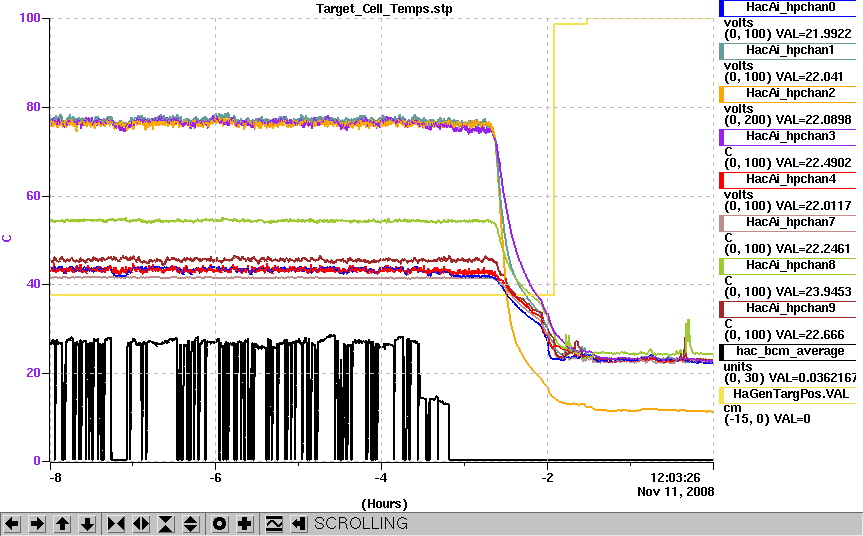This screenshot has height=536, width=863.
Task: Click the -6 tick on the time axis
Action: pos(215,477)
